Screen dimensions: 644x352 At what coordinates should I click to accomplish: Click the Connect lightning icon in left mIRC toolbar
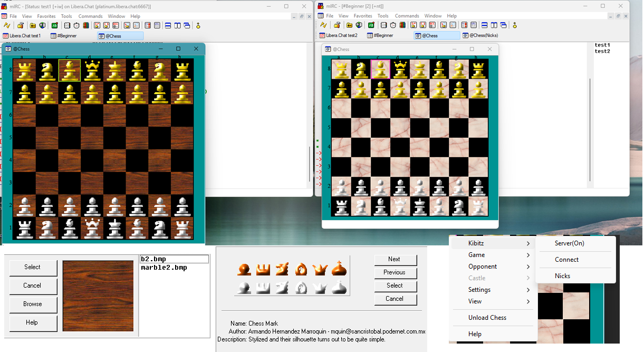tap(7, 25)
